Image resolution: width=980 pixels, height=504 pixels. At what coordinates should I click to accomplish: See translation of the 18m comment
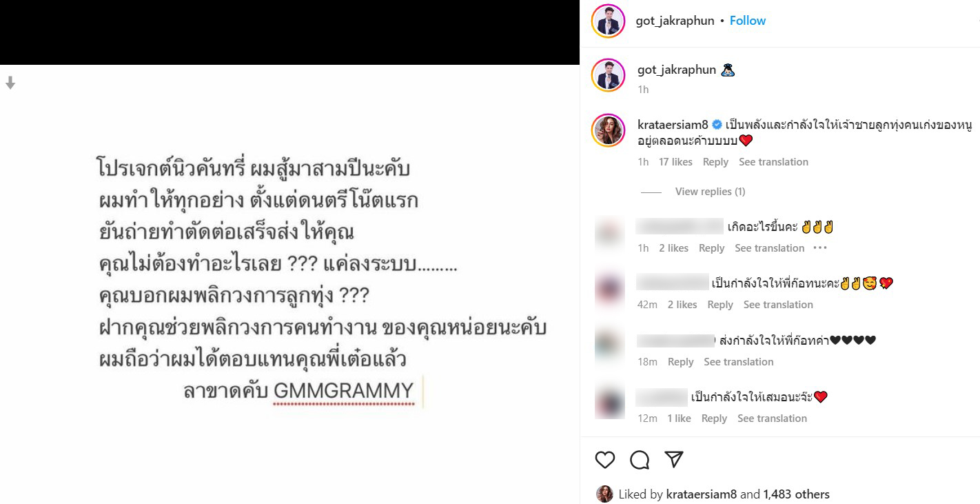[x=739, y=362]
